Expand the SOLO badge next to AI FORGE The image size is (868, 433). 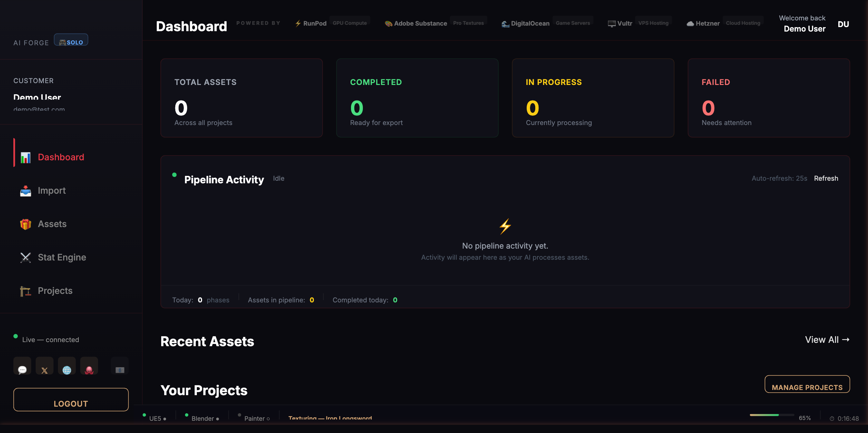[x=71, y=40]
